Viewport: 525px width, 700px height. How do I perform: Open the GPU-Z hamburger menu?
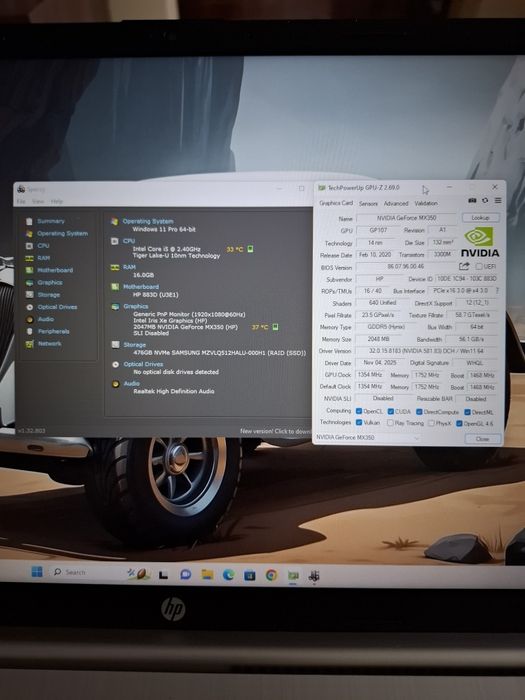[498, 200]
